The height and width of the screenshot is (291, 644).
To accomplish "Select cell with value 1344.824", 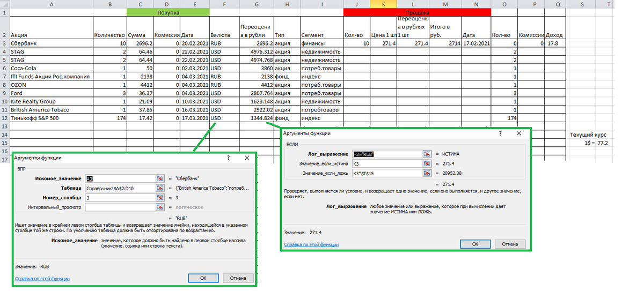I will (x=258, y=118).
